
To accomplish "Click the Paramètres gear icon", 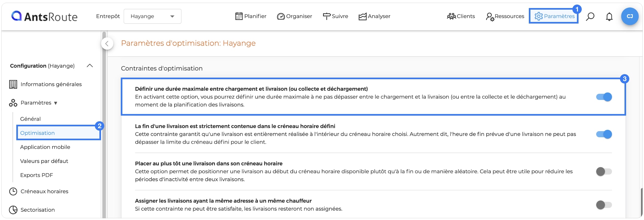I will (x=538, y=16).
